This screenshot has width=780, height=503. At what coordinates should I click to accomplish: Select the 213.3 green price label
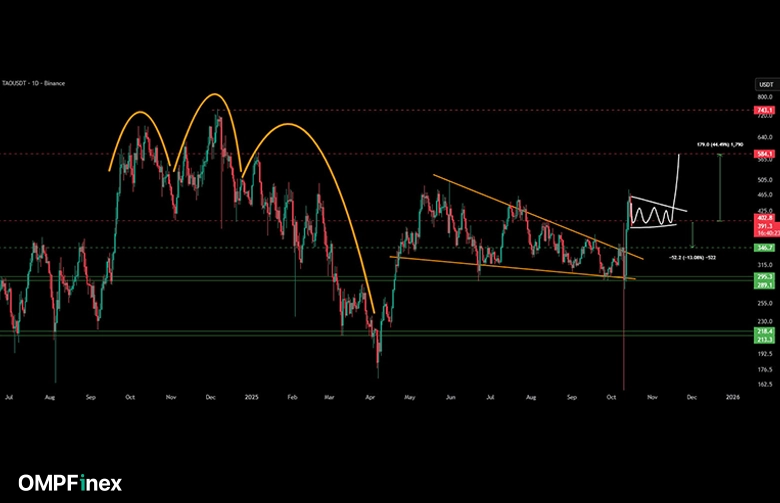coord(767,339)
